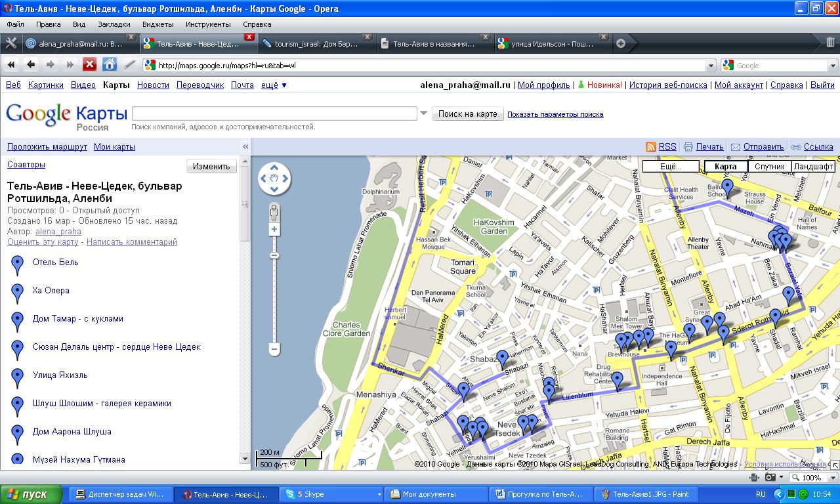840x504 pixels.
Task: Click Показать параметры поиска link
Action: [555, 114]
